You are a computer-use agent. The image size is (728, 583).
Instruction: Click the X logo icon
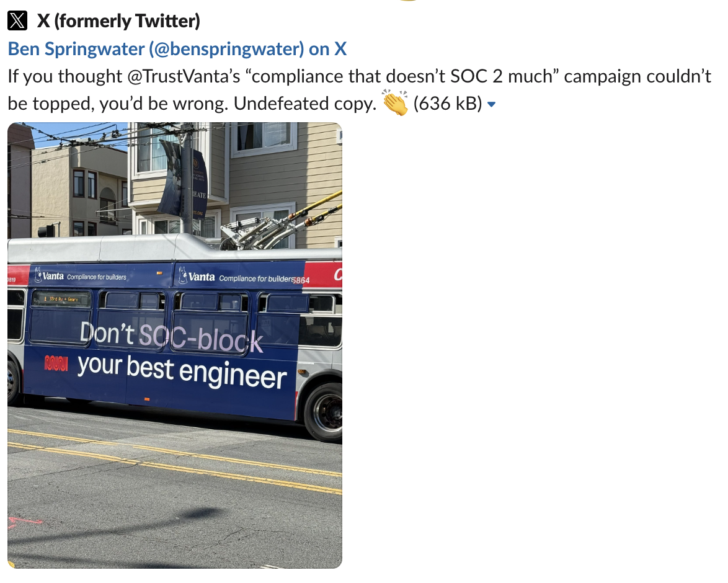[17, 21]
